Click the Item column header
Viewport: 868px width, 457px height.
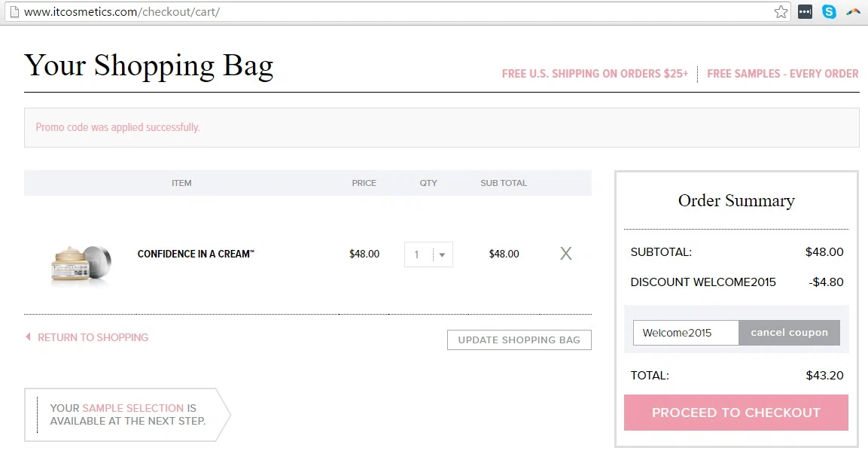pos(181,183)
